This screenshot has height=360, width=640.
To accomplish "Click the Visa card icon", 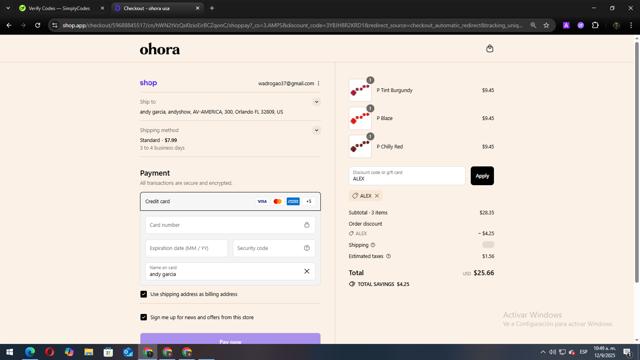I will [262, 201].
